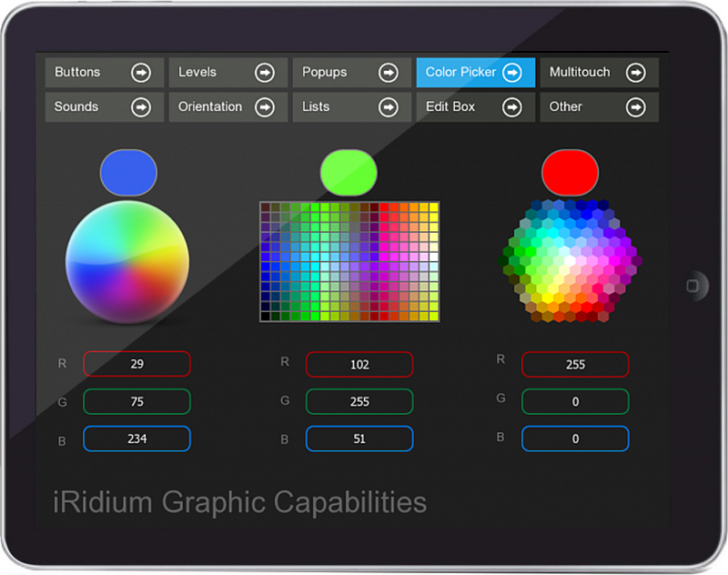Viewport: 728px width, 575px height.
Task: Select the white center of hexagon palette
Action: 570,260
